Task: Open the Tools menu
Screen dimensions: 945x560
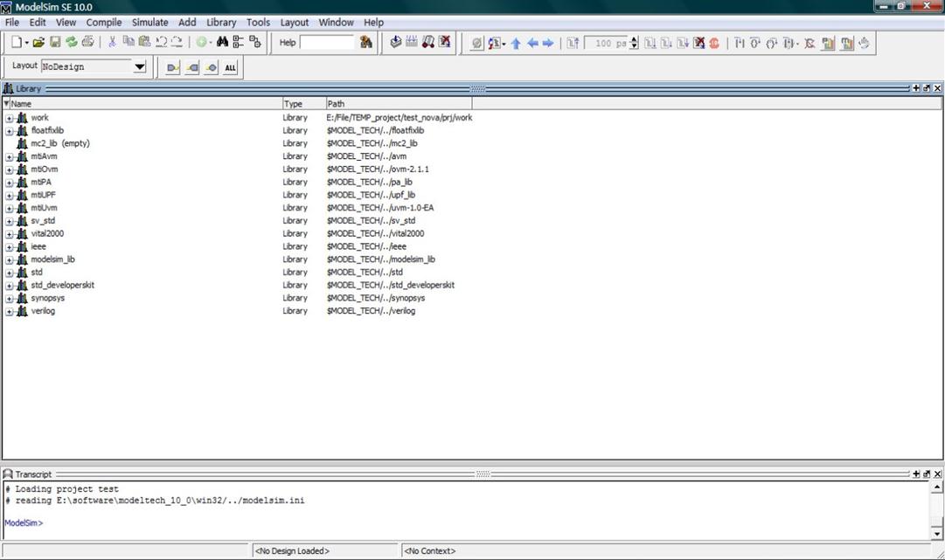Action: [258, 23]
